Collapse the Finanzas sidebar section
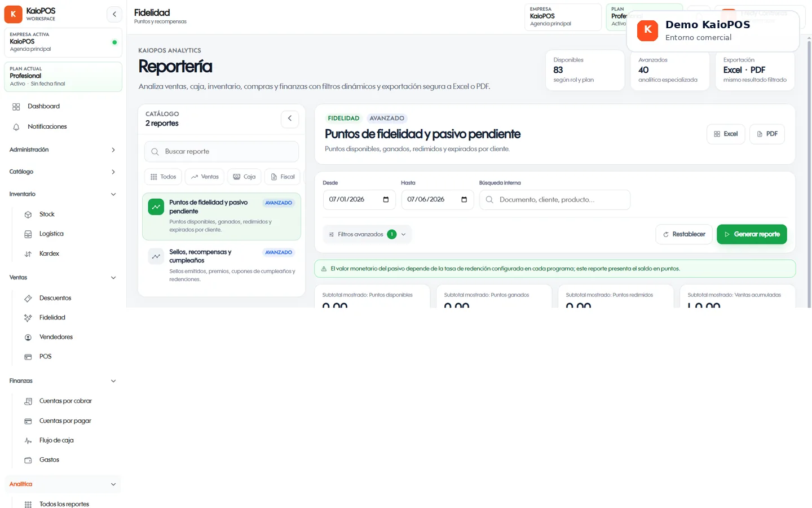 [x=63, y=381]
